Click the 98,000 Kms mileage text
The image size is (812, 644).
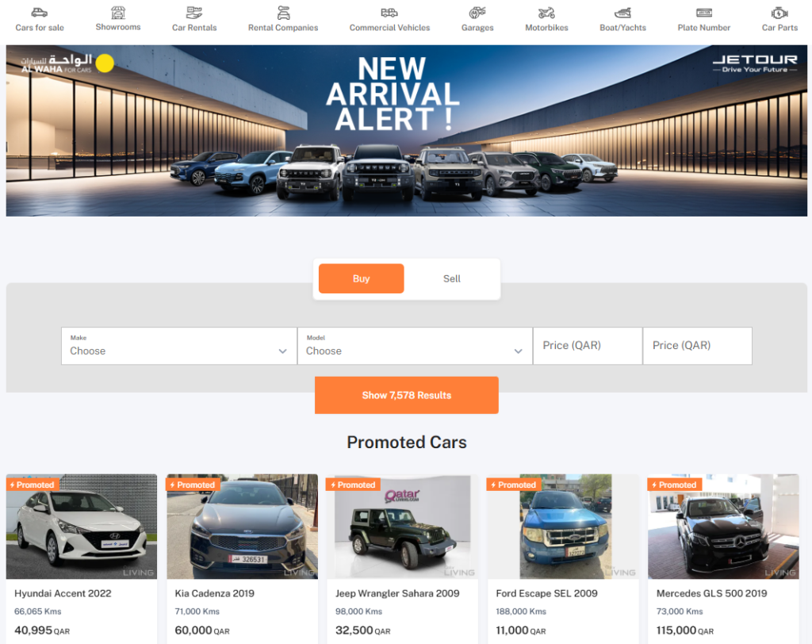coord(359,611)
